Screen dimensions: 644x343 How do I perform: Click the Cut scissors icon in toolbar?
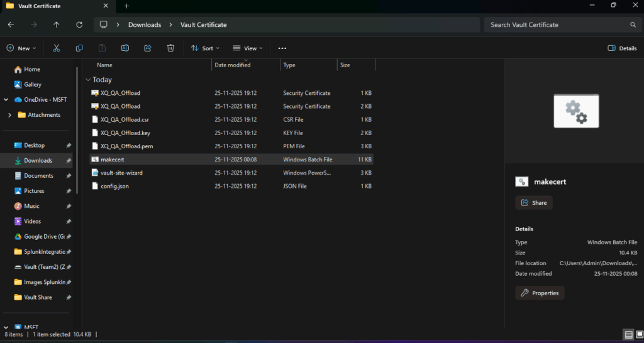[x=56, y=48]
